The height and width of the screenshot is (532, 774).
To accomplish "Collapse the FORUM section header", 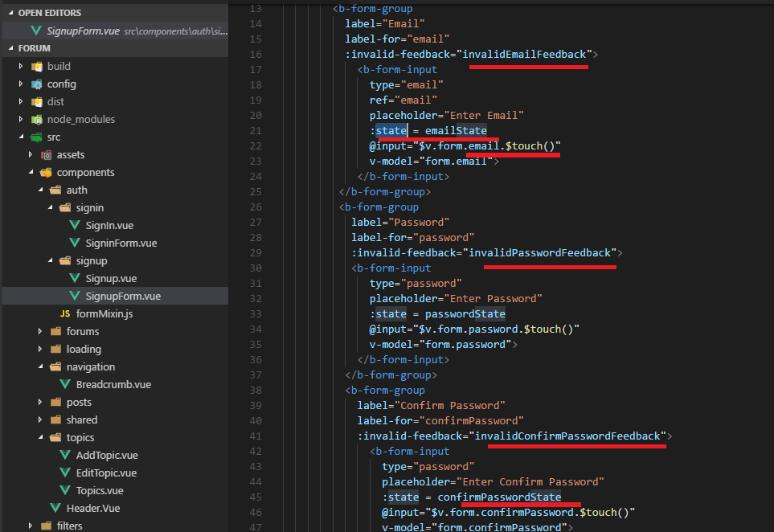I will 11,48.
